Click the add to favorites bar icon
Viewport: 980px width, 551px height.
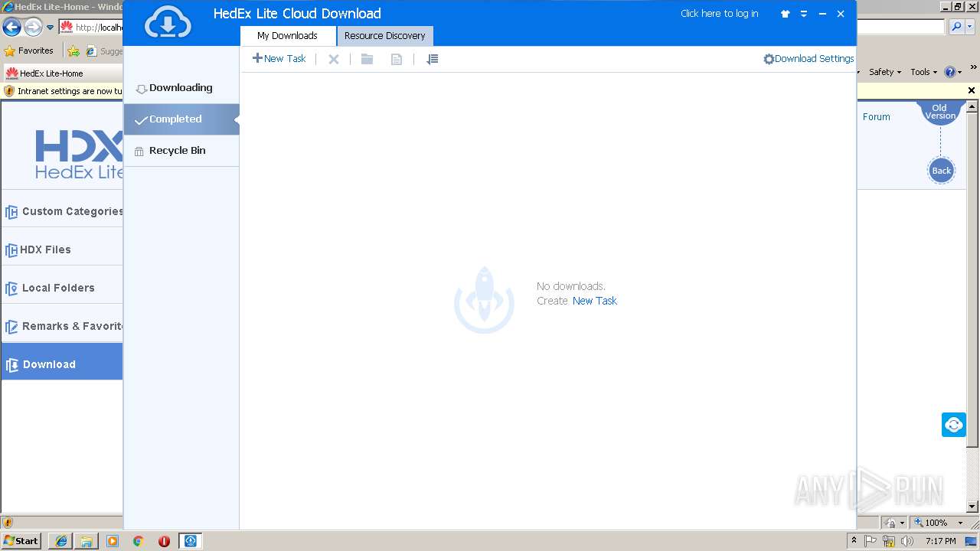[73, 51]
